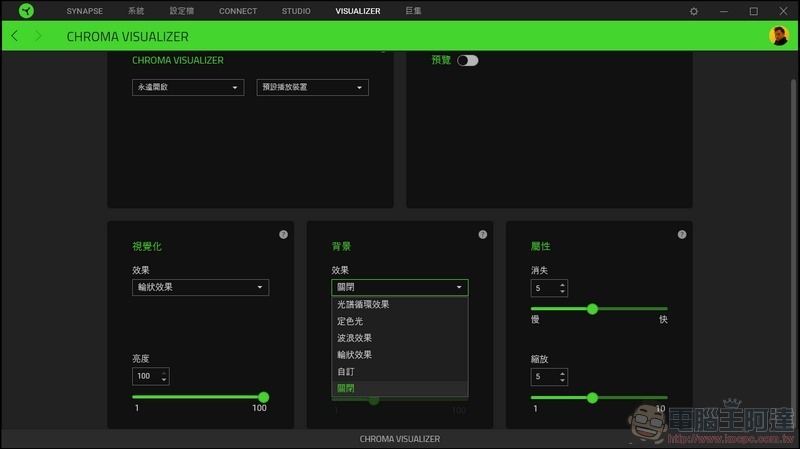
Task: Increase the 縮放 stepper value
Action: coord(563,373)
